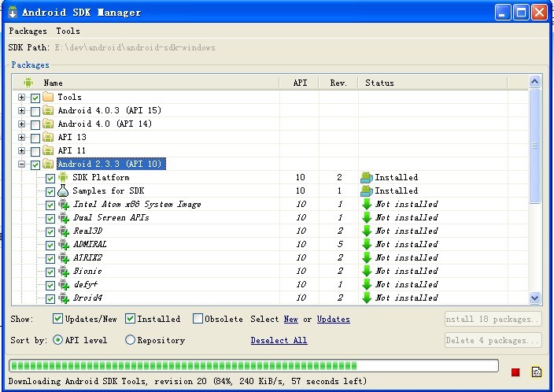
Task: Select the Samples for SDK row name
Action: pyautogui.click(x=109, y=190)
